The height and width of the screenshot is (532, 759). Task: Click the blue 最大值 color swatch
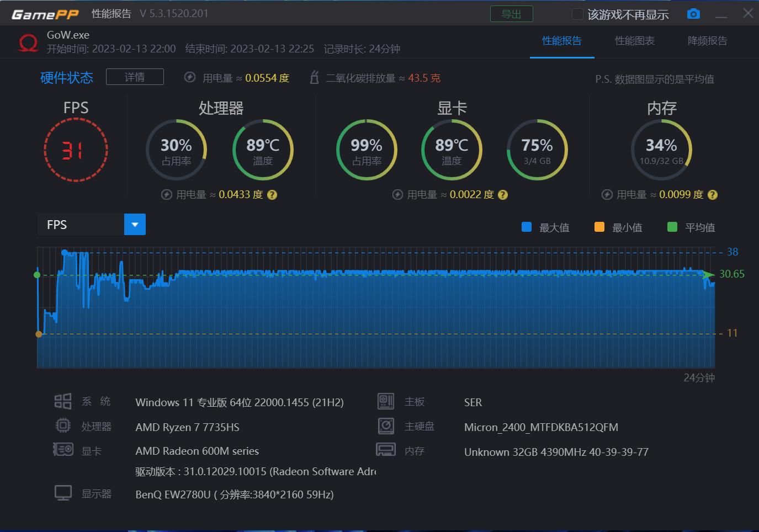point(526,227)
